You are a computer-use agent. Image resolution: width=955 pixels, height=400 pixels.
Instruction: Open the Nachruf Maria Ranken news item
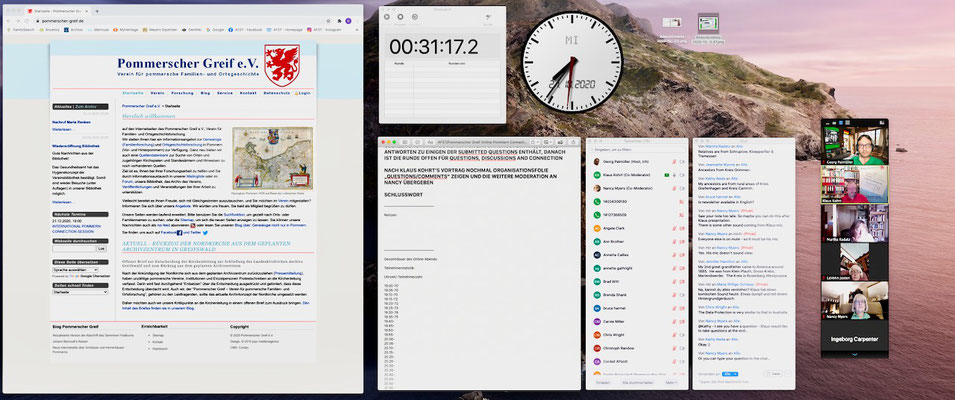click(x=71, y=122)
